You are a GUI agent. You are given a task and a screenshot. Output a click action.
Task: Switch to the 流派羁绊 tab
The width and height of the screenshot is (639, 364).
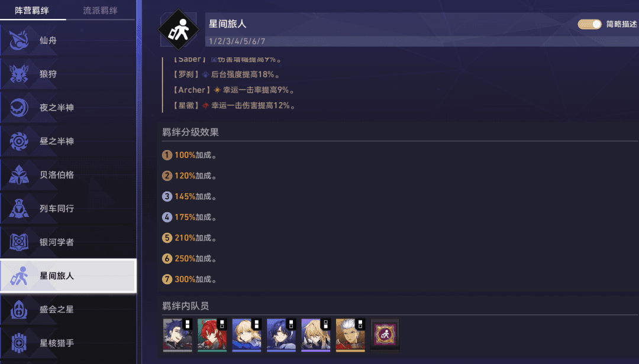[100, 11]
